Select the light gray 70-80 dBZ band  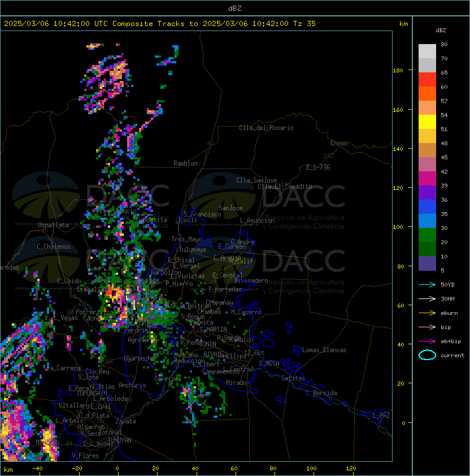coord(427,51)
